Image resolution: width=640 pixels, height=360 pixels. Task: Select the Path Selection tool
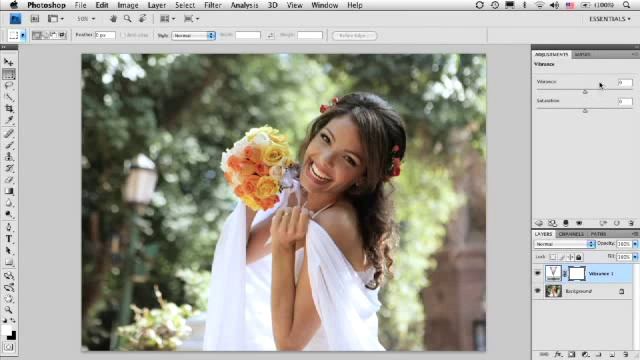[9, 250]
